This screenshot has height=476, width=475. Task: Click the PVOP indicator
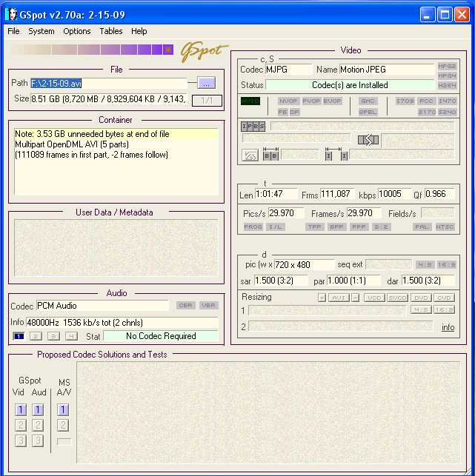point(311,101)
